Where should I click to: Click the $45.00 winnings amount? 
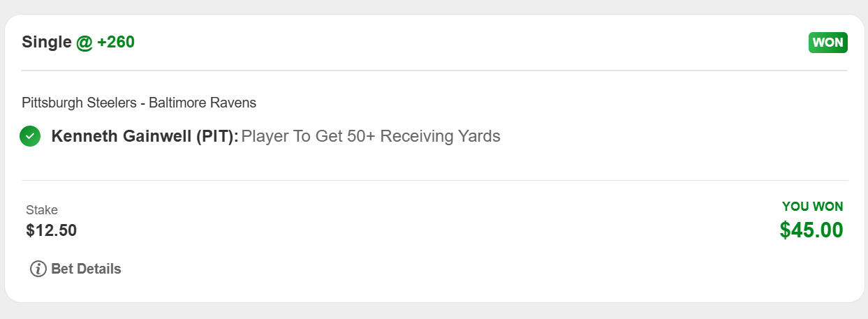[x=811, y=230]
